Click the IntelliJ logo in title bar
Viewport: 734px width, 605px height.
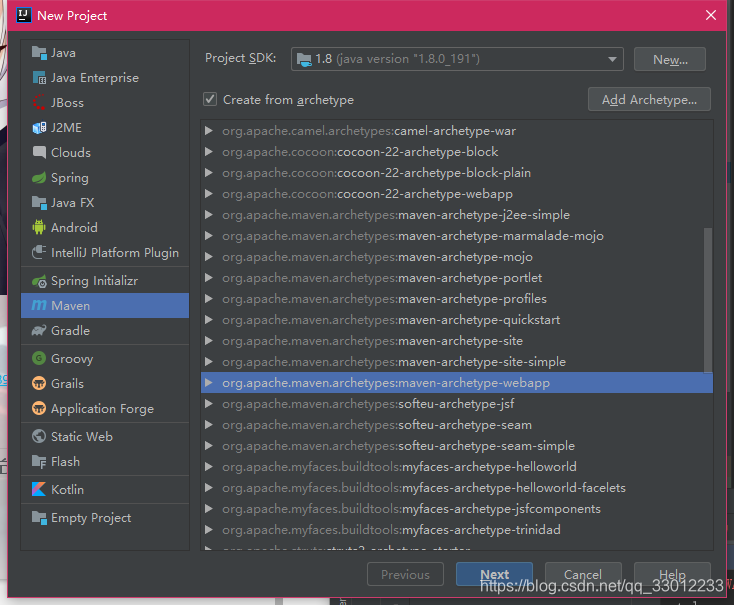click(24, 15)
